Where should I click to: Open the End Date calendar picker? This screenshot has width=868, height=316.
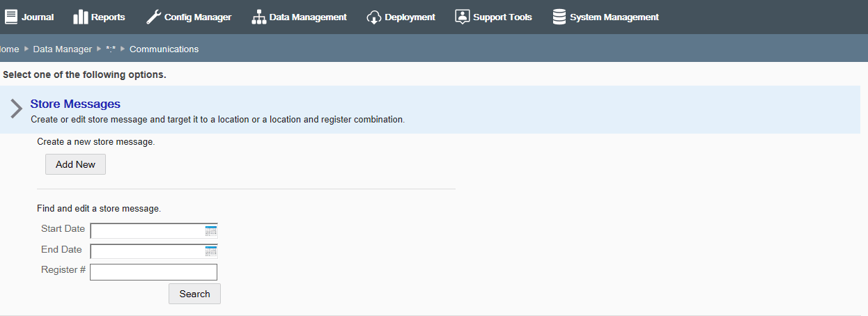tap(211, 251)
